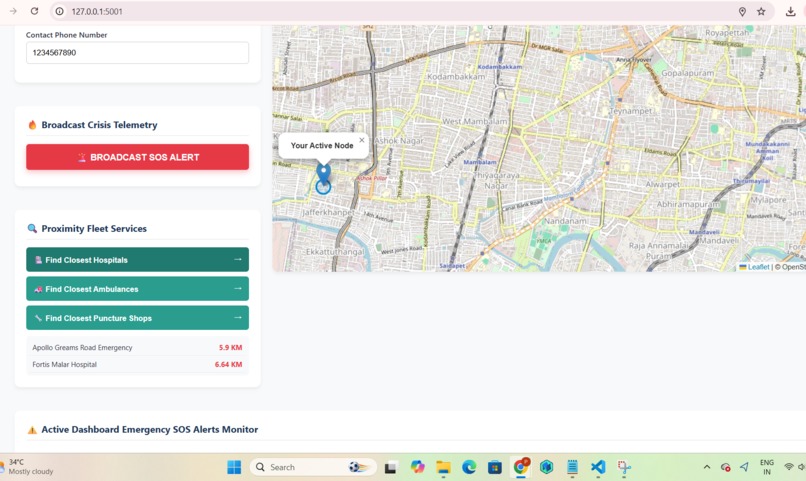806x481 pixels.
Task: View site information icon in address bar
Action: pyautogui.click(x=60, y=11)
